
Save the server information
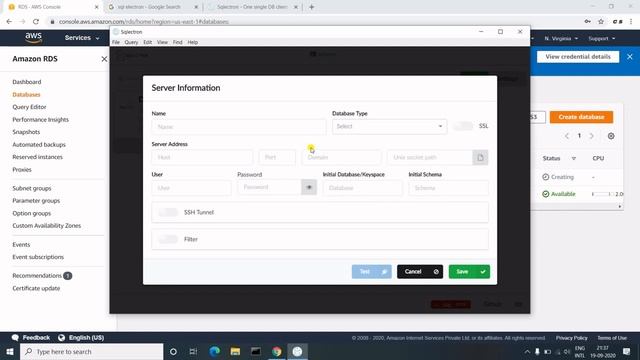point(469,272)
